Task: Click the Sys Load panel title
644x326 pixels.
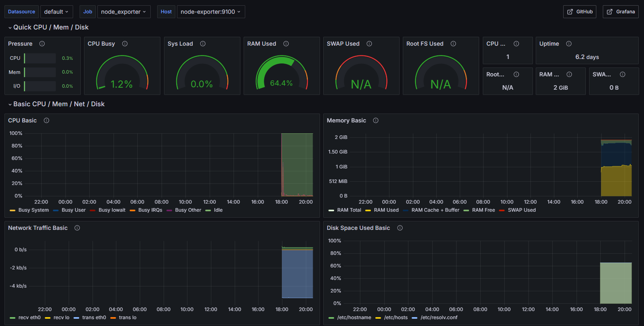Action: point(180,44)
